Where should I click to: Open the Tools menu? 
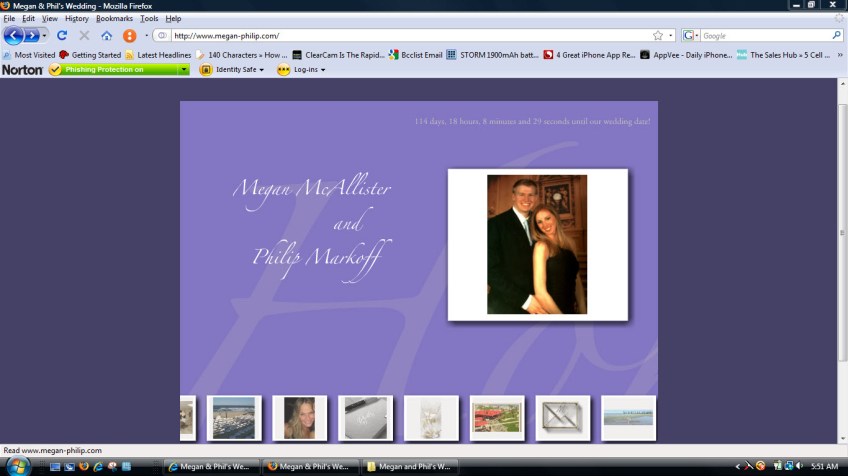pyautogui.click(x=149, y=19)
